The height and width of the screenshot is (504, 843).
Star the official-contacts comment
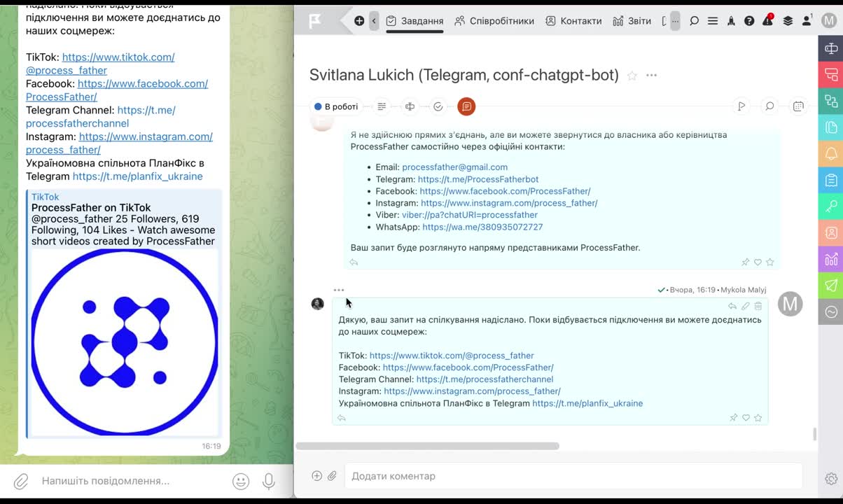tap(770, 262)
